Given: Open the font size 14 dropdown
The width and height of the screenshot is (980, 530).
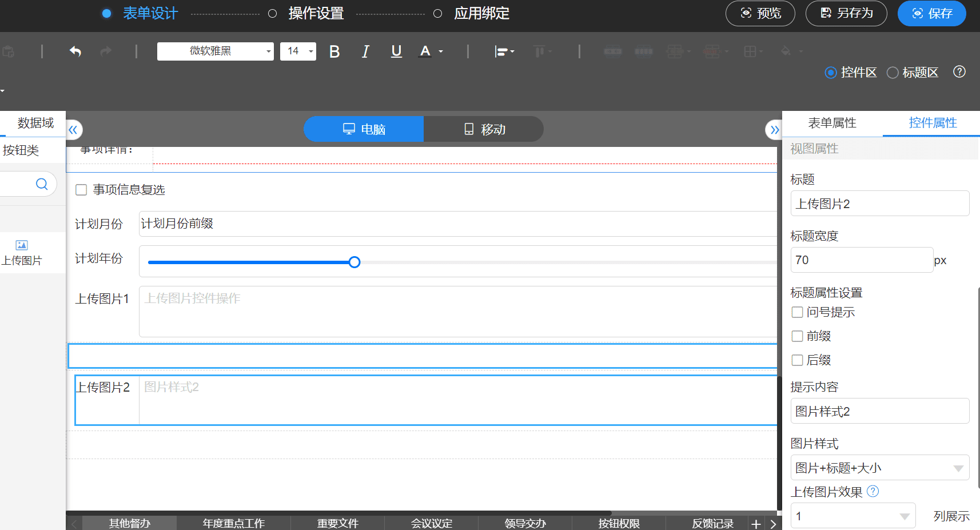Looking at the screenshot, I should 298,51.
